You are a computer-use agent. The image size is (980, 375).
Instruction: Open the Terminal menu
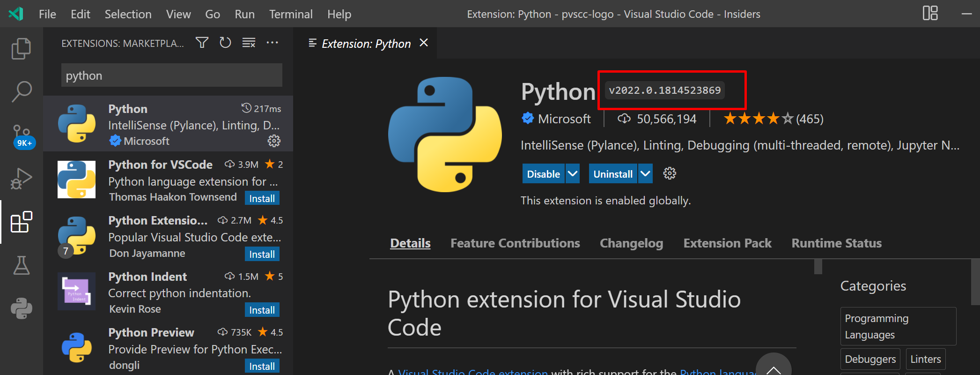tap(291, 14)
